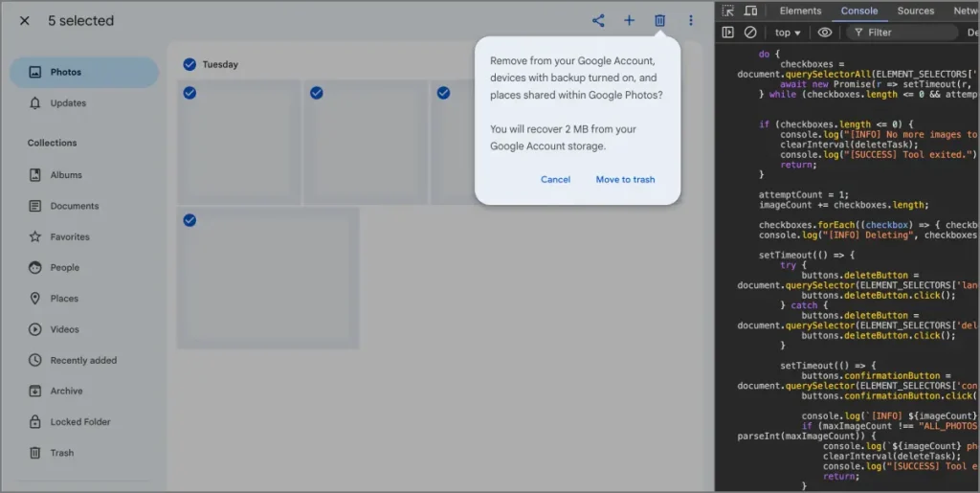Open the top JavaScript context dropdown
Image resolution: width=980 pixels, height=493 pixels.
[788, 33]
